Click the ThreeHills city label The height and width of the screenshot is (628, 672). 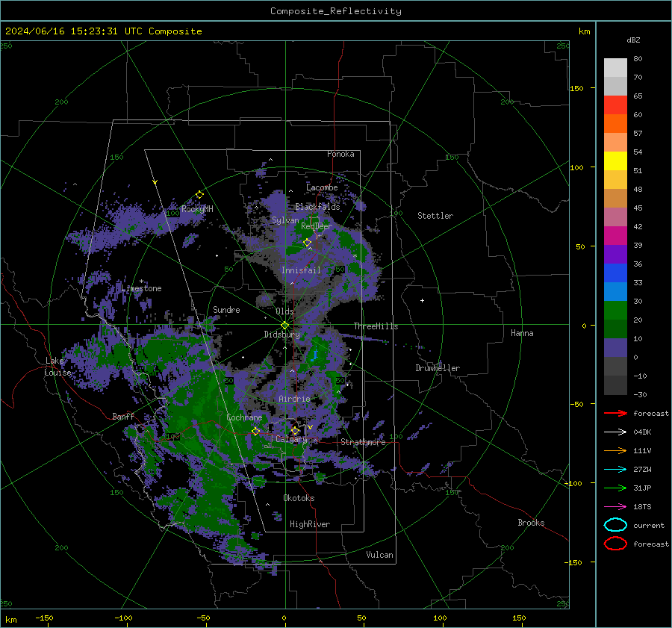376,326
